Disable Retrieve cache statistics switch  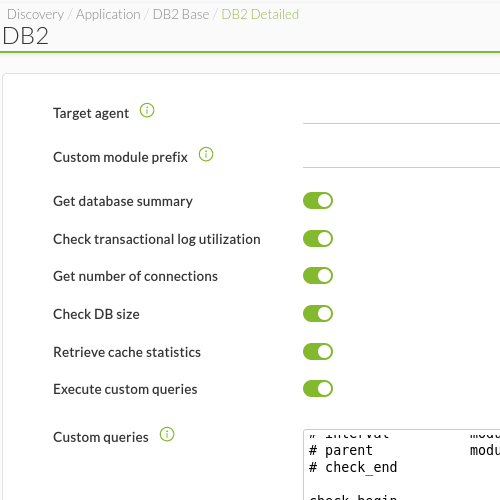[x=318, y=352]
